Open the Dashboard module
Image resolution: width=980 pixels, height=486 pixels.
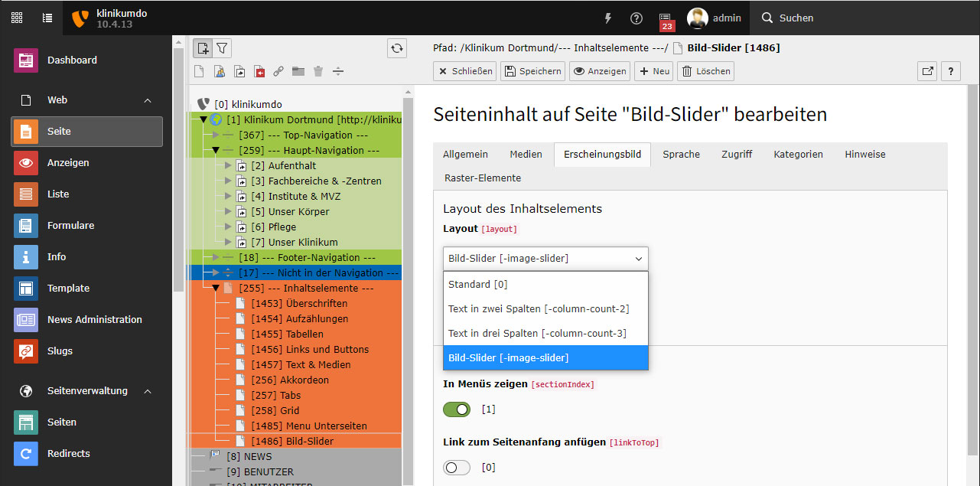[86, 60]
